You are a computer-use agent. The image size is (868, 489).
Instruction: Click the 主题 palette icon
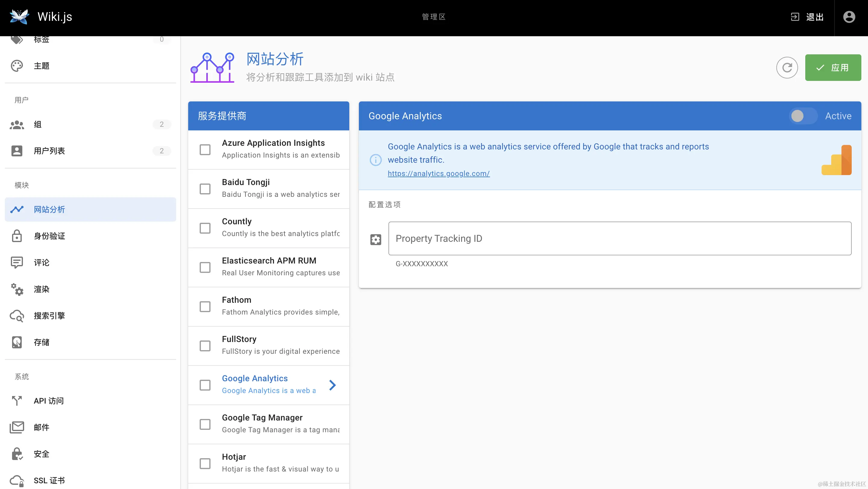click(x=17, y=66)
